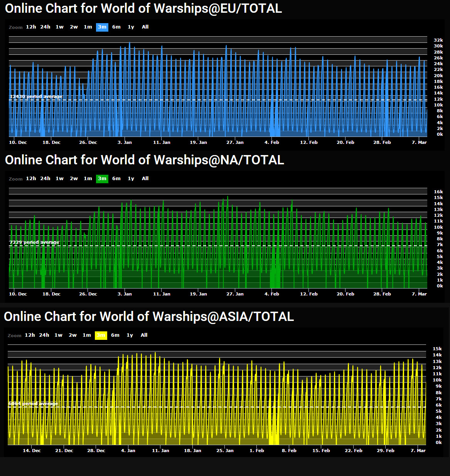450x476 pixels.
Task: Click the green 3m button on NA chart
Action: coord(102,179)
